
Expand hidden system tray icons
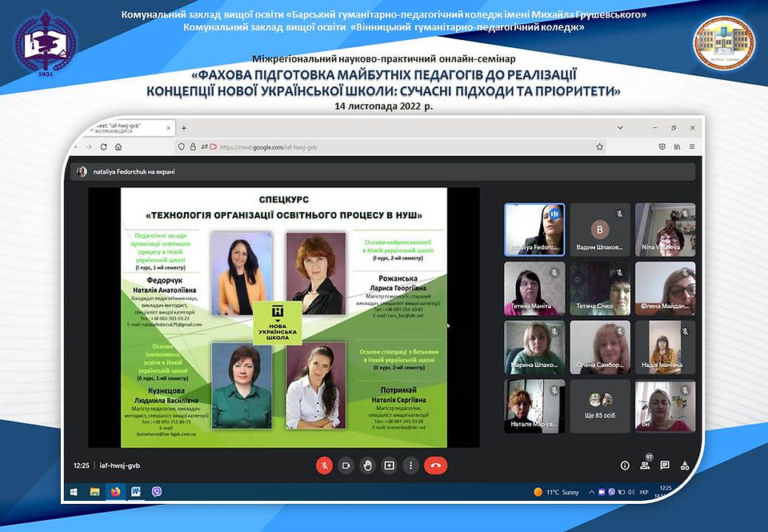(592, 492)
